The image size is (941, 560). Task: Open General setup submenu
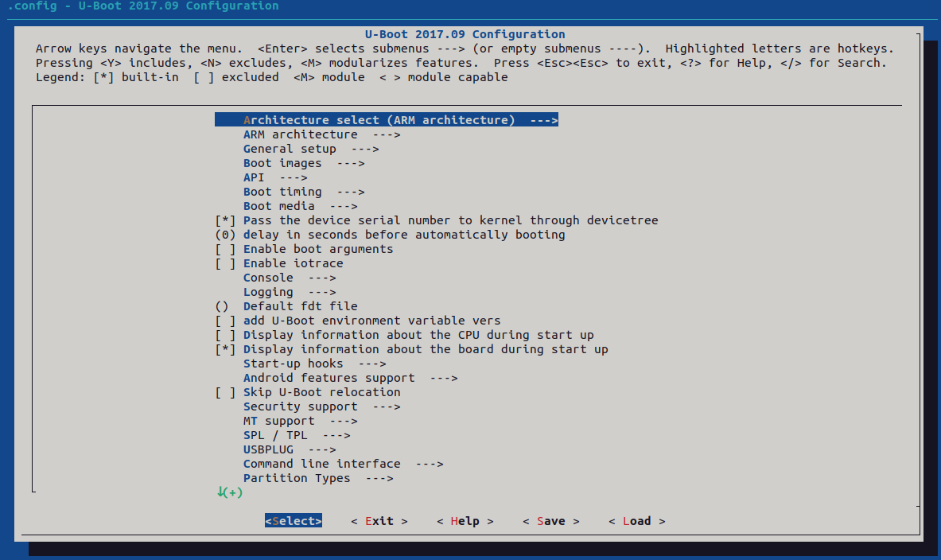click(x=311, y=149)
